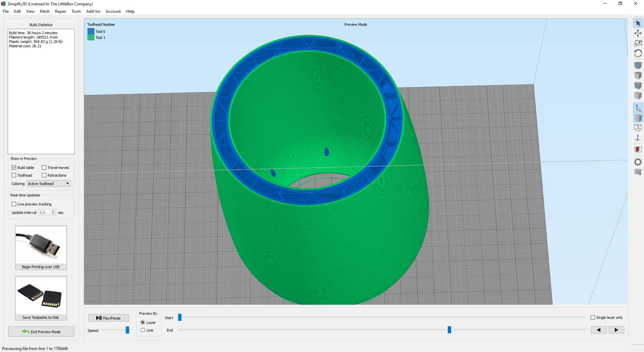The width and height of the screenshot is (644, 352).
Task: Click the 'Build time: 36 hours 2 minutes' line
Action: (33, 33)
